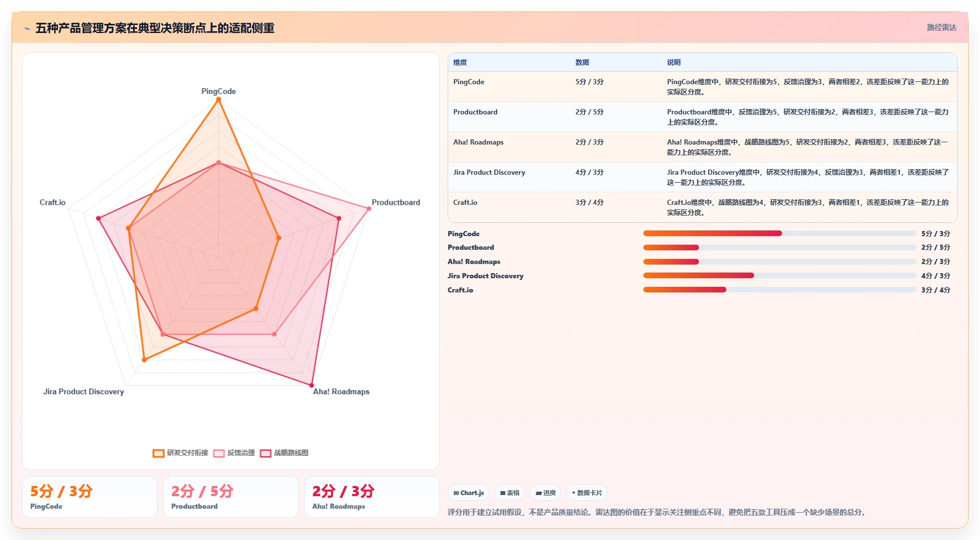
Task: Click the Craft.io progress bar
Action: click(x=780, y=290)
